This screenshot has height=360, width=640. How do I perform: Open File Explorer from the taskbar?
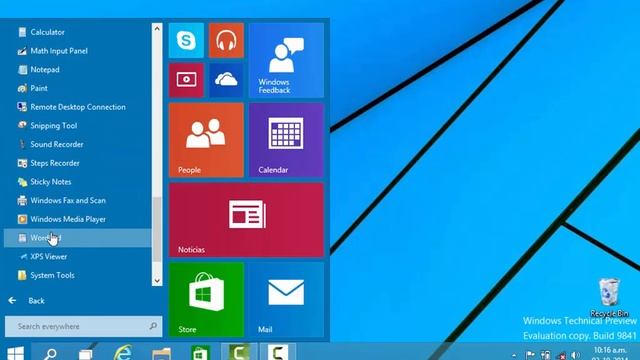click(x=161, y=353)
